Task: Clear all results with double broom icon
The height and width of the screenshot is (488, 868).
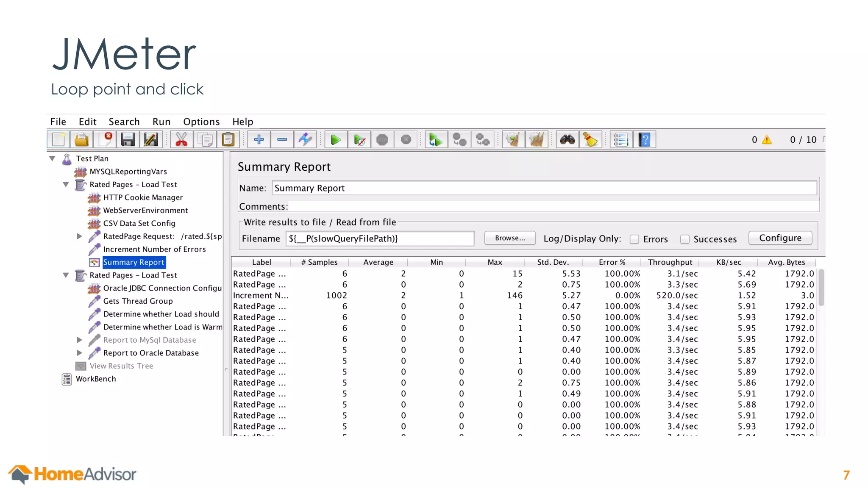Action: [537, 139]
